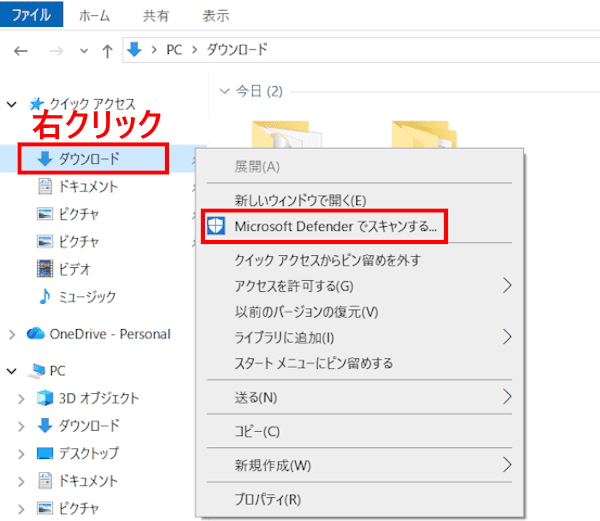Image resolution: width=600 pixels, height=521 pixels.
Task: Expand the 送る(N) submenu arrow
Action: (507, 397)
